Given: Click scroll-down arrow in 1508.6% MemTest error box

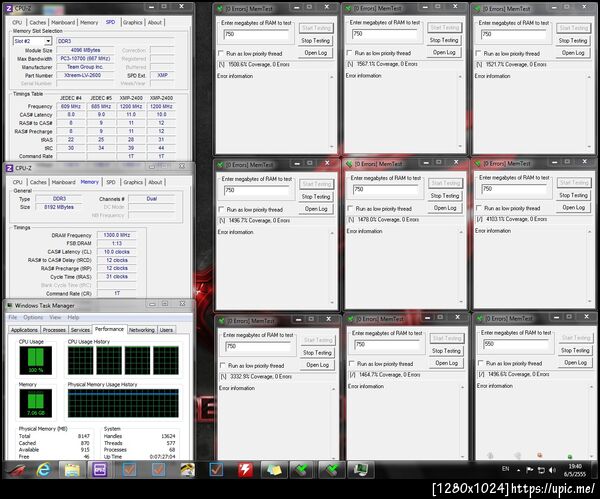Looking at the screenshot, I should pos(331,147).
